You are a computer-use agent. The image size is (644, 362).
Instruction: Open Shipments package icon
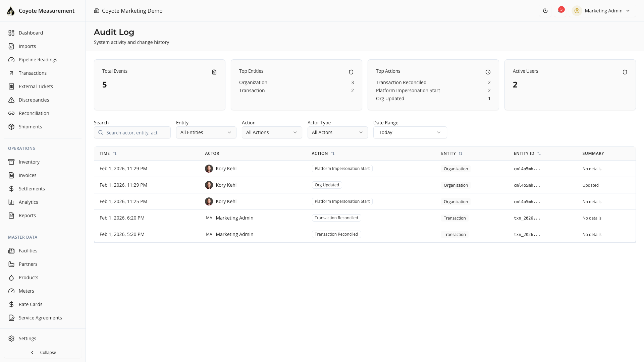11,127
